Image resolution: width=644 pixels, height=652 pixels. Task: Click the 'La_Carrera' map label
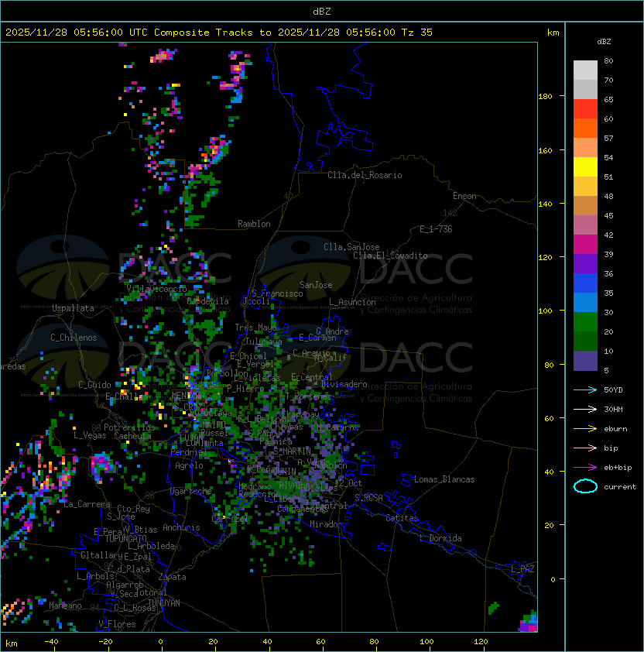(87, 504)
